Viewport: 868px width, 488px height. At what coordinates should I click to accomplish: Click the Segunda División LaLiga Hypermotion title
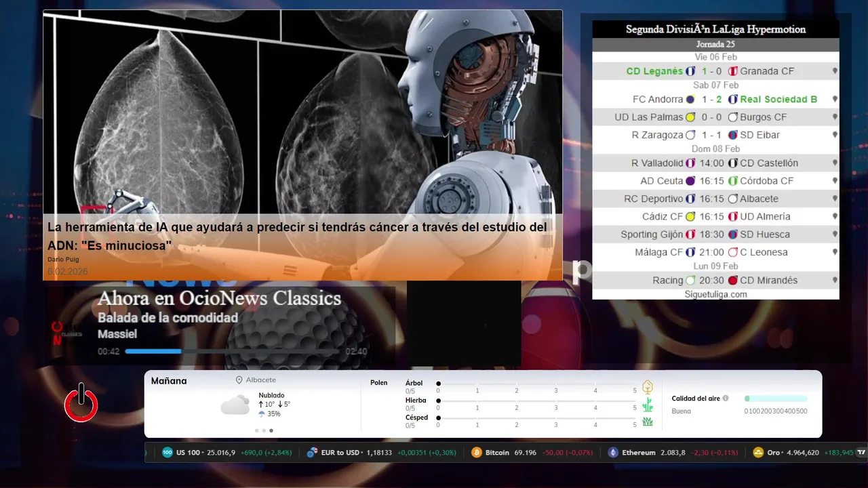[715, 29]
